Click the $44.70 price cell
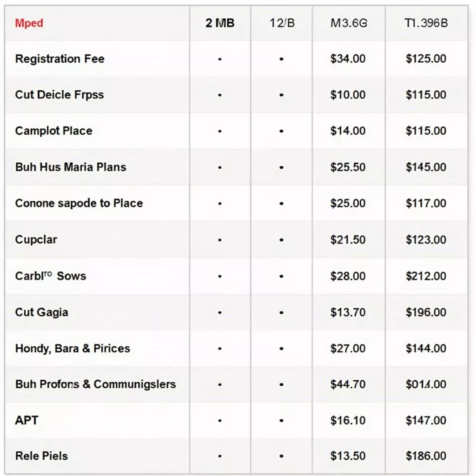476x476 pixels. [x=348, y=384]
